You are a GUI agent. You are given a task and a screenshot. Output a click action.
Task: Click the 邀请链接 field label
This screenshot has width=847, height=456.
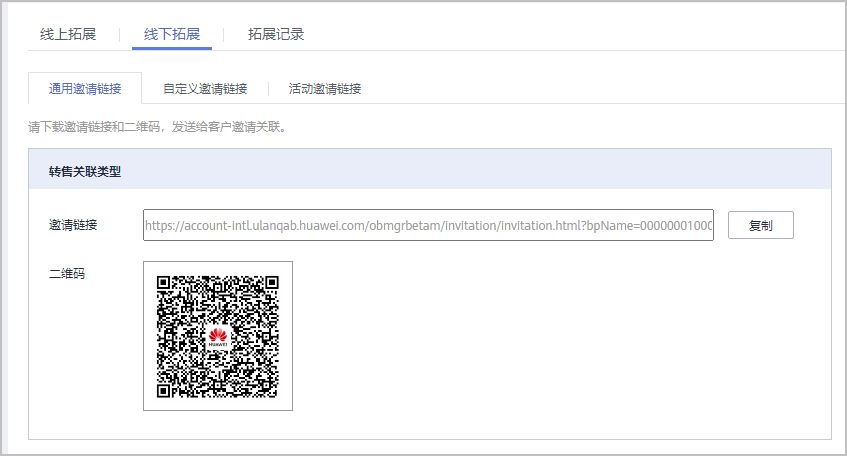point(73,225)
